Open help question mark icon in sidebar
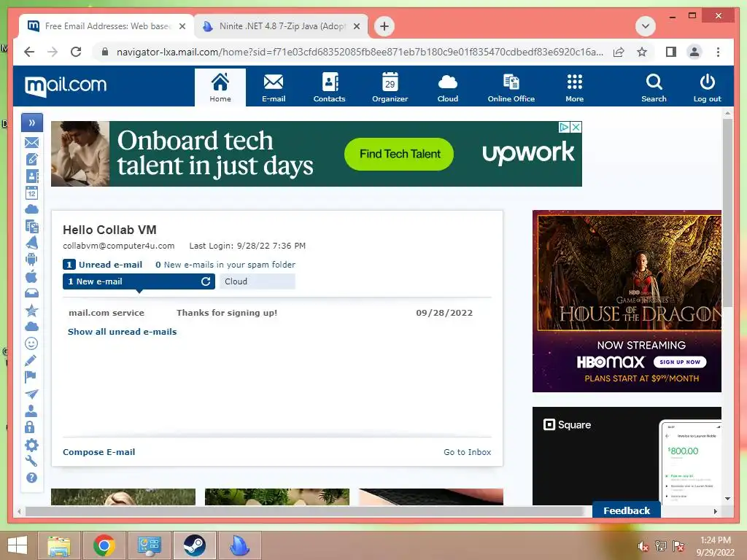 point(31,478)
